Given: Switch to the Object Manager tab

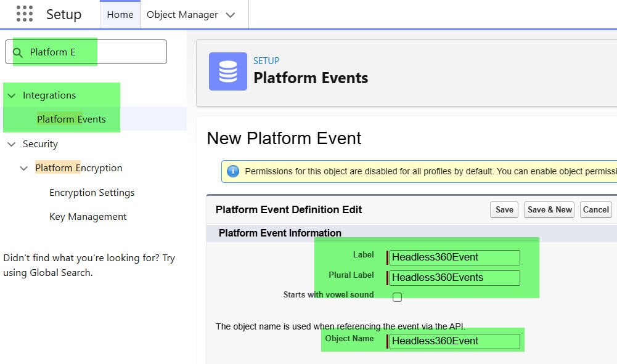Looking at the screenshot, I should click(182, 15).
